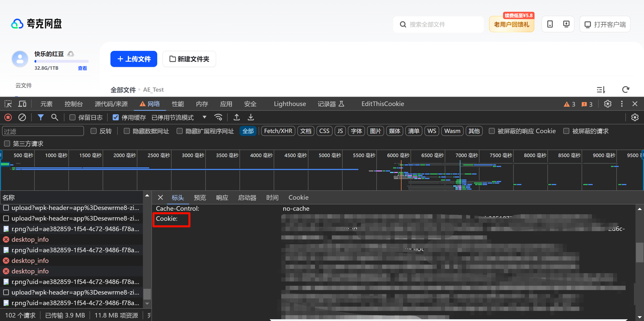Click the 上传文件 button
644x321 pixels.
tap(134, 59)
